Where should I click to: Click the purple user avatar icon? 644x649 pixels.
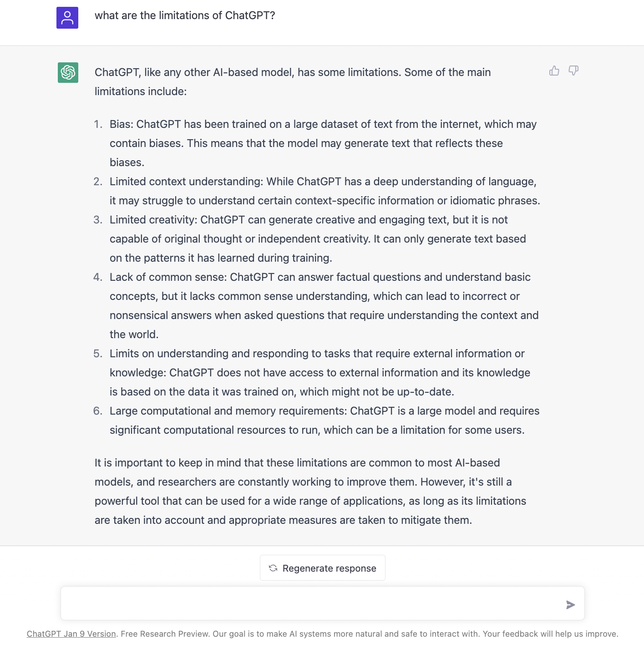point(67,18)
